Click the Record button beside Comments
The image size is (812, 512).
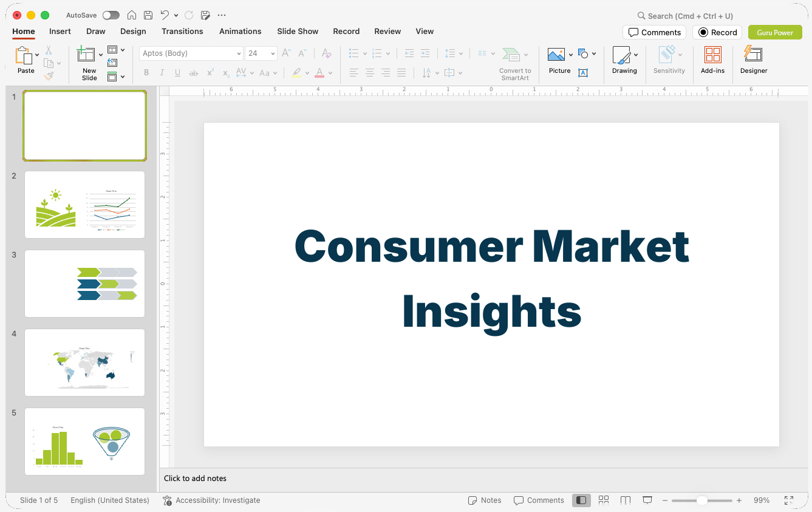[x=717, y=32]
